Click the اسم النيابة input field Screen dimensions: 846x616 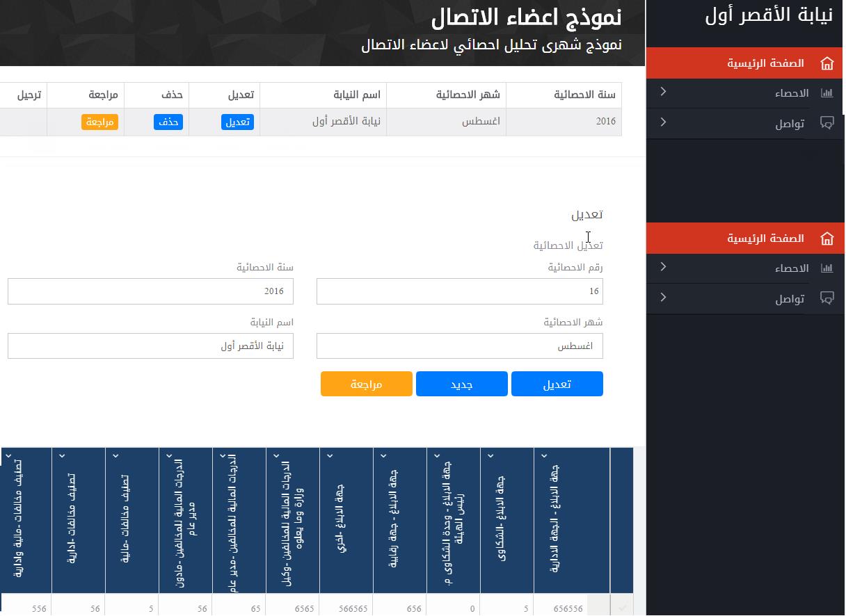tap(150, 346)
